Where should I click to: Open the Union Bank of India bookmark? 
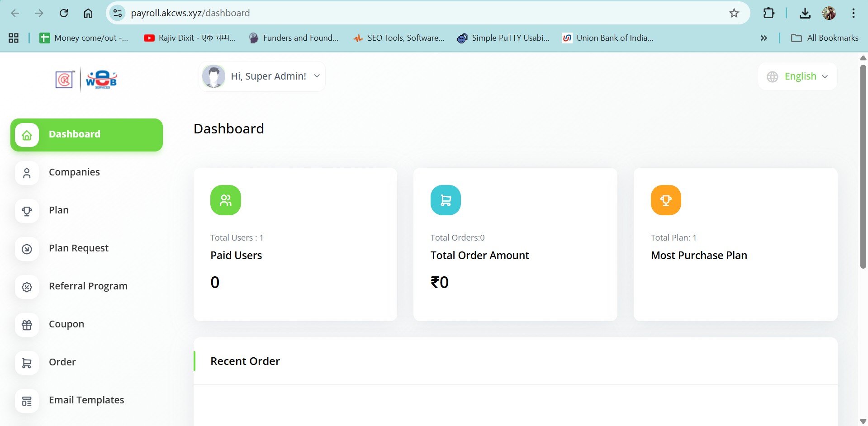(x=608, y=38)
